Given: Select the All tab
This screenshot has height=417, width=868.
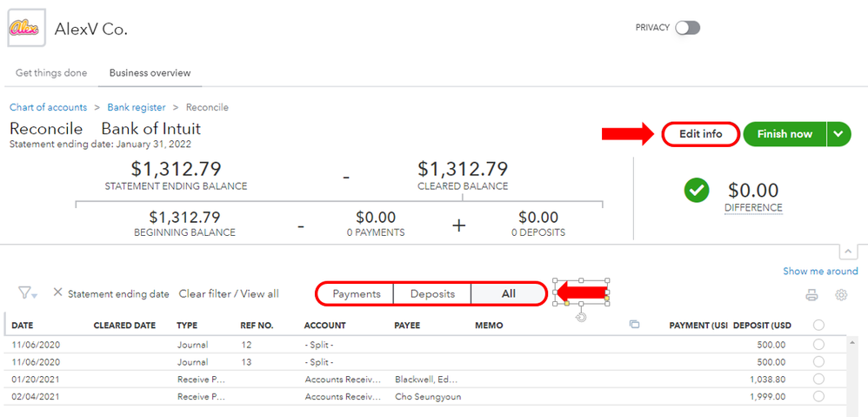Looking at the screenshot, I should [508, 294].
